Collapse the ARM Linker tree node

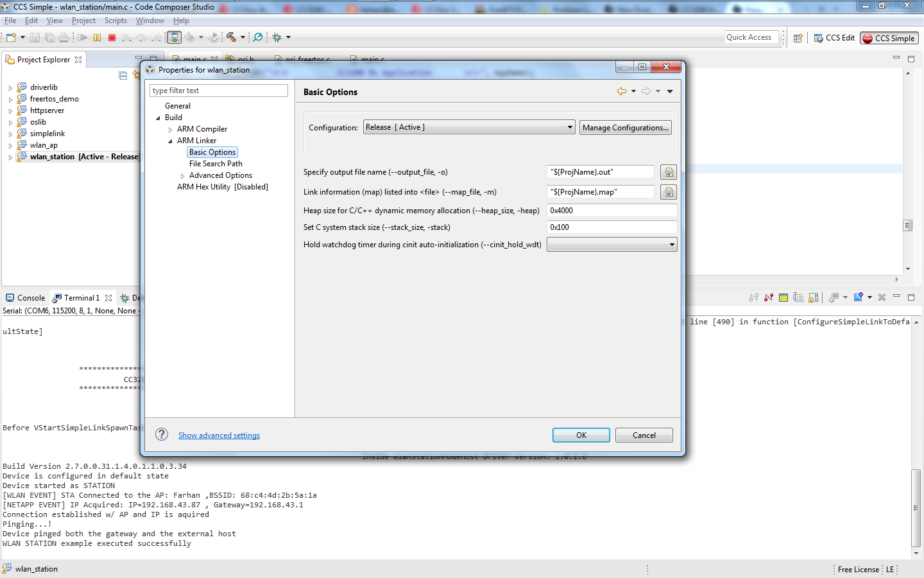coord(170,141)
